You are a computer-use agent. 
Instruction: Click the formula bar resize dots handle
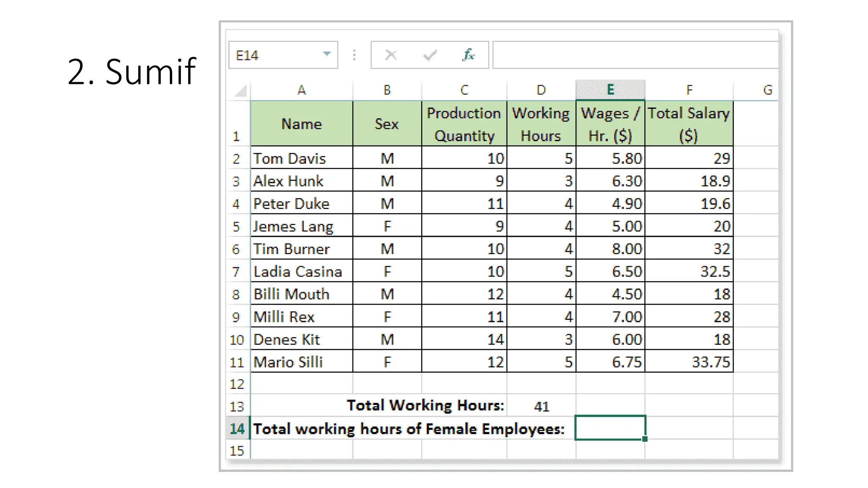coord(354,55)
